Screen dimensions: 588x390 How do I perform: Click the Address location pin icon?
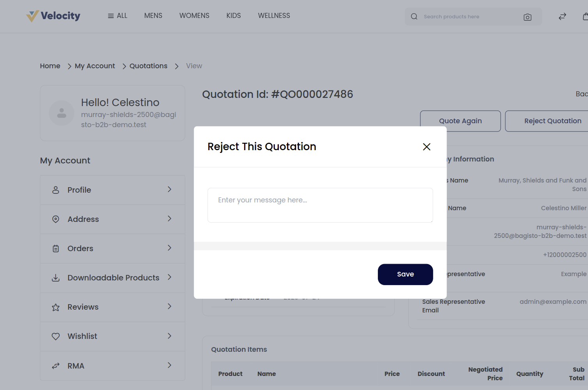pos(56,219)
